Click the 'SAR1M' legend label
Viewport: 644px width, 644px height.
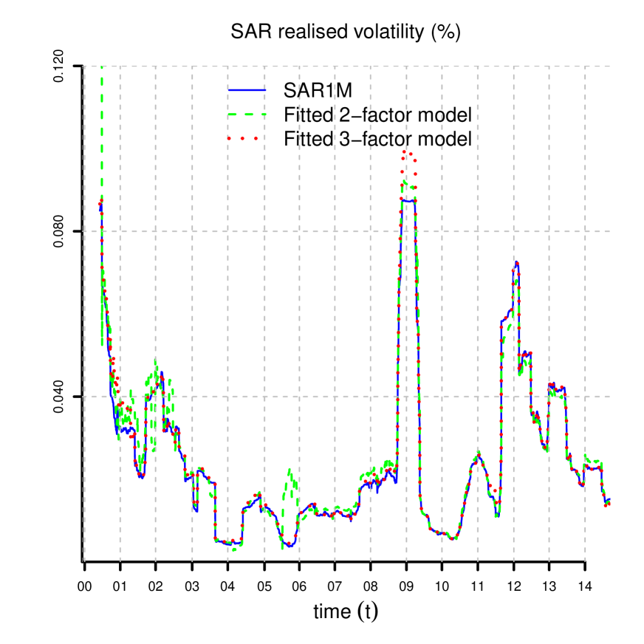click(318, 90)
